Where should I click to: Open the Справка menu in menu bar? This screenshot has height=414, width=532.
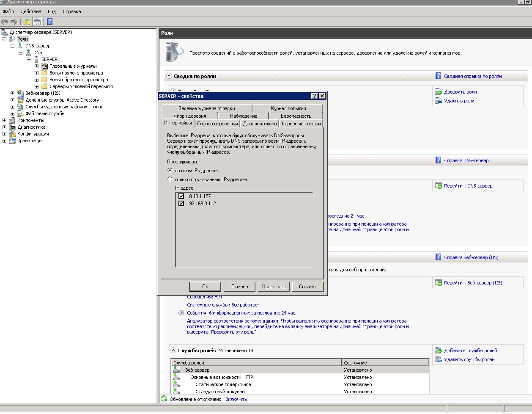click(x=72, y=11)
